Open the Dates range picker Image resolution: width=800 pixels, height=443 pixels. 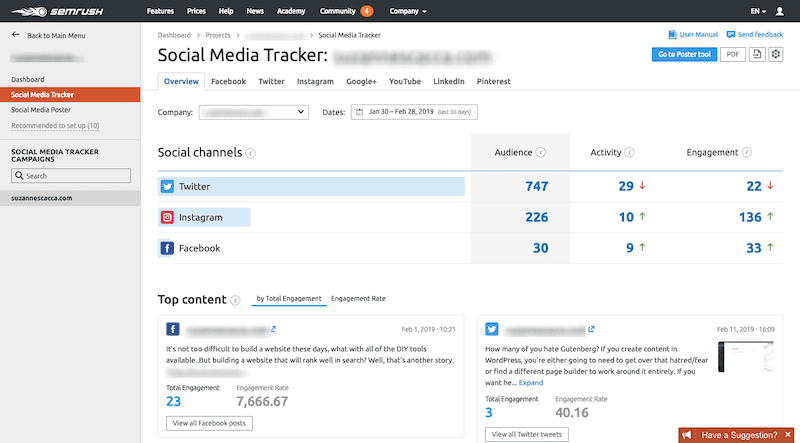click(x=414, y=112)
